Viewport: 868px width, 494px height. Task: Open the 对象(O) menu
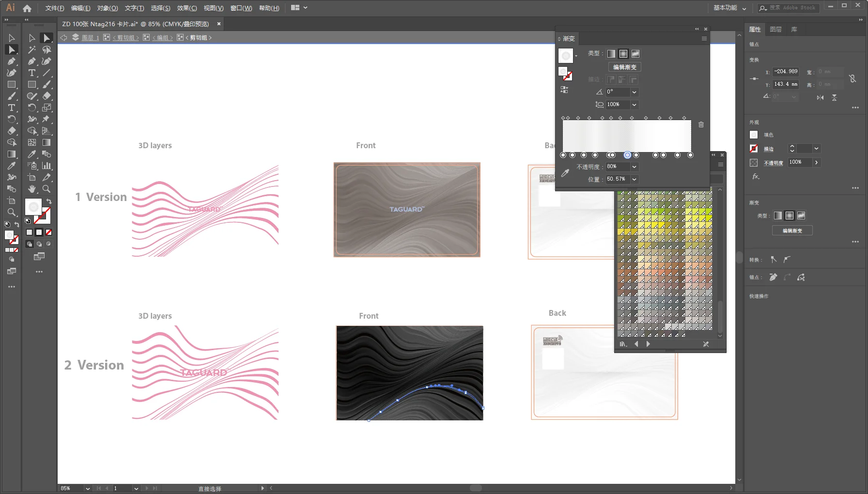(x=107, y=8)
